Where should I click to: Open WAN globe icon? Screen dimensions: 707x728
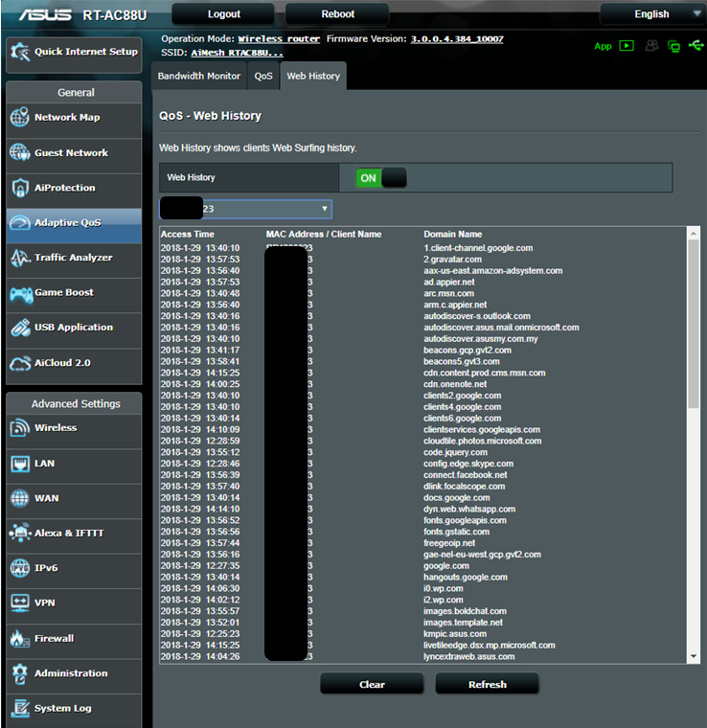click(x=19, y=498)
